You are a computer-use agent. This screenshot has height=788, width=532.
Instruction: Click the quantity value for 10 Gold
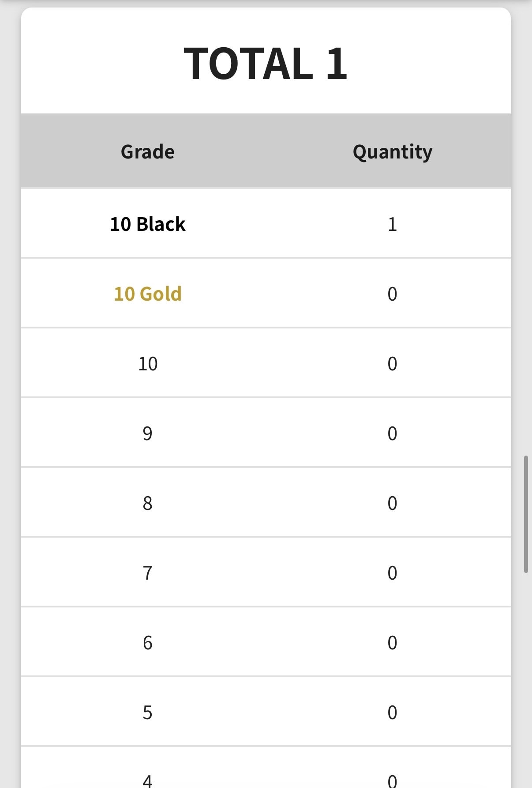point(392,294)
